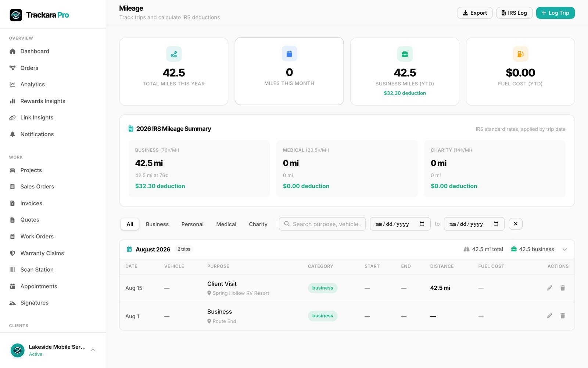Edit the Client Visit trip
The height and width of the screenshot is (368, 588).
(x=549, y=288)
